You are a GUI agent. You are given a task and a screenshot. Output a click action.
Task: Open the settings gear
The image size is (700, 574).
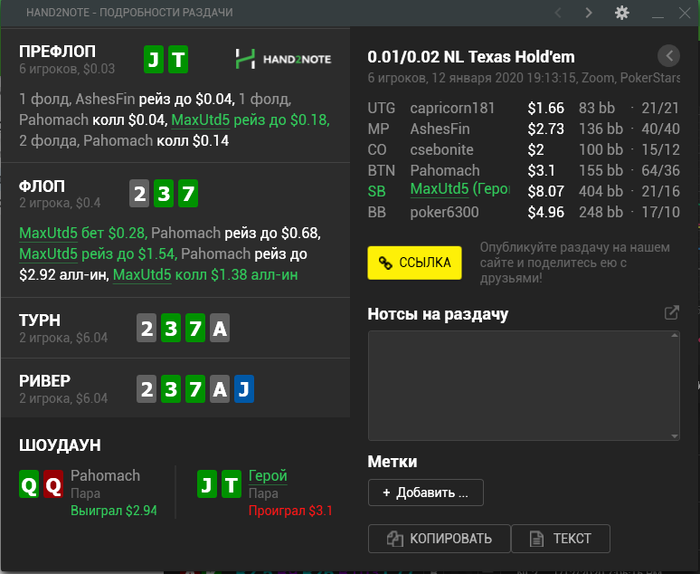click(x=622, y=12)
